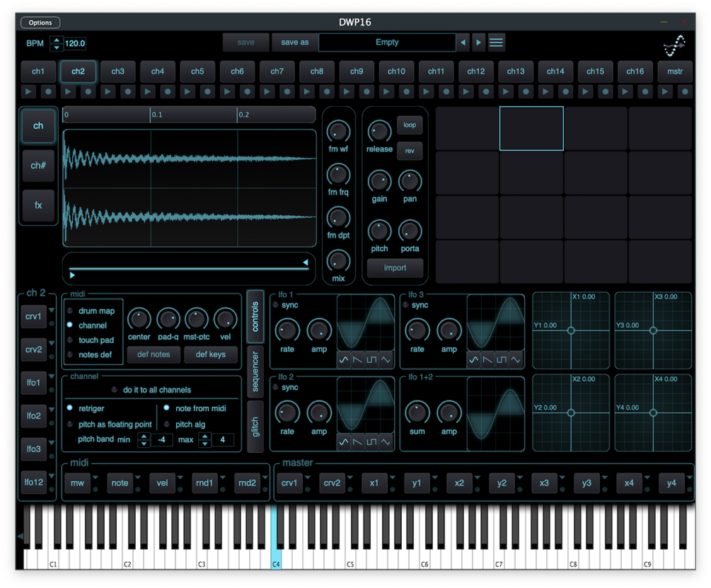Open the controls vertical tab
Viewport: 711px width, 588px height.
(255, 316)
